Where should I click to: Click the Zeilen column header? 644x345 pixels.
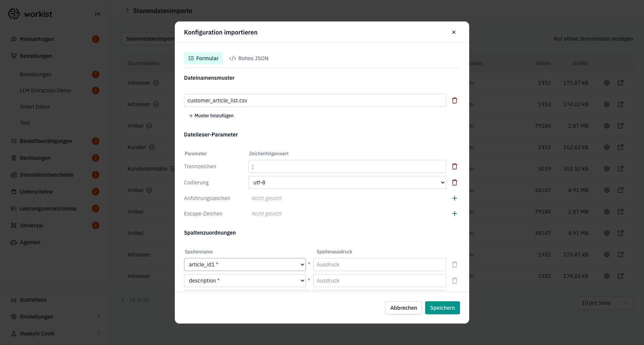coord(543,63)
